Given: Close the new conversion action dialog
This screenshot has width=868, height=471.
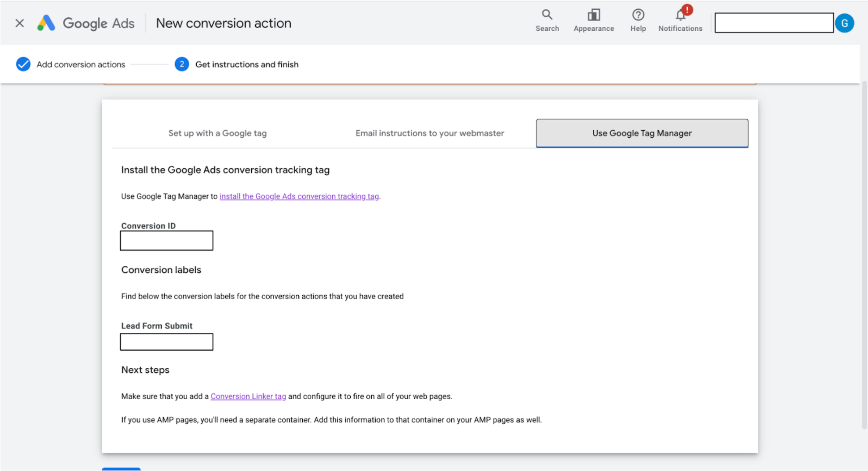Looking at the screenshot, I should pos(20,23).
